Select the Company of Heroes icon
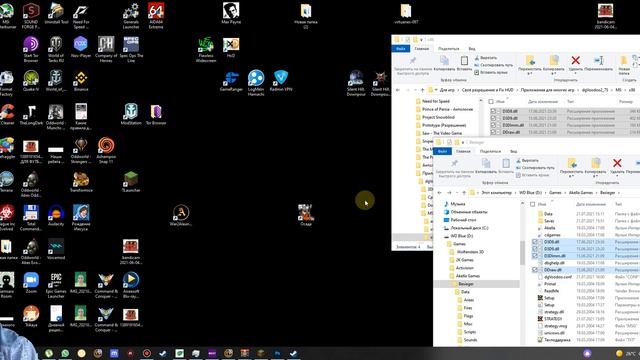640x360 pixels. [106, 49]
